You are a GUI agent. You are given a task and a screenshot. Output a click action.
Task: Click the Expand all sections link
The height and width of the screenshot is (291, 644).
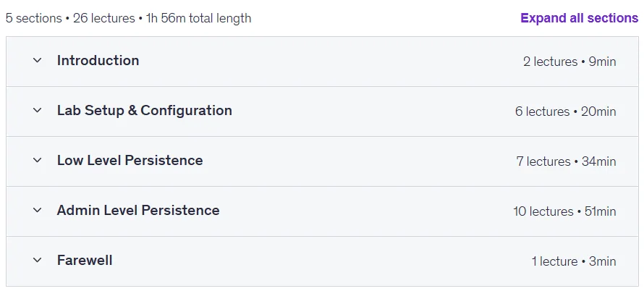click(580, 18)
